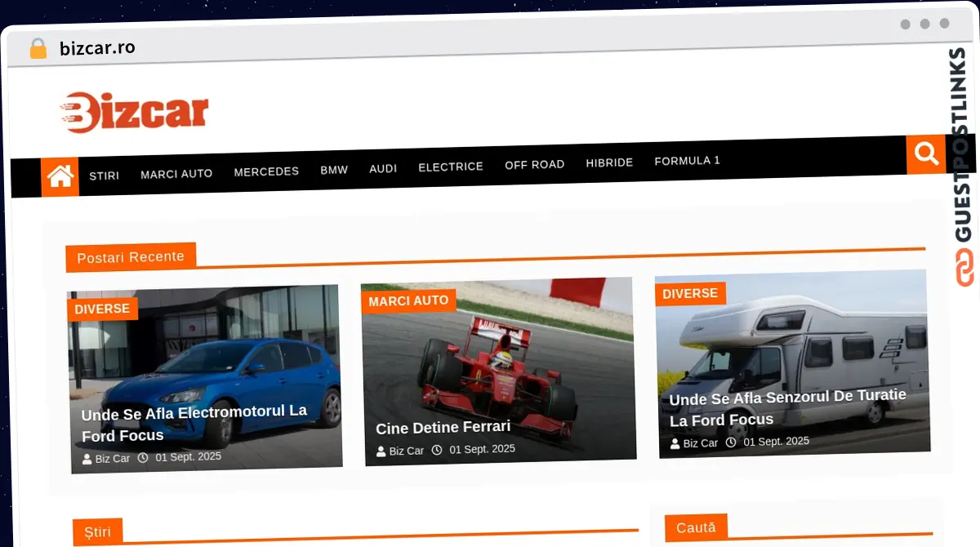The height and width of the screenshot is (547, 980).
Task: Read Unde Se Afla Senzorul De Turatie article
Action: coord(787,407)
